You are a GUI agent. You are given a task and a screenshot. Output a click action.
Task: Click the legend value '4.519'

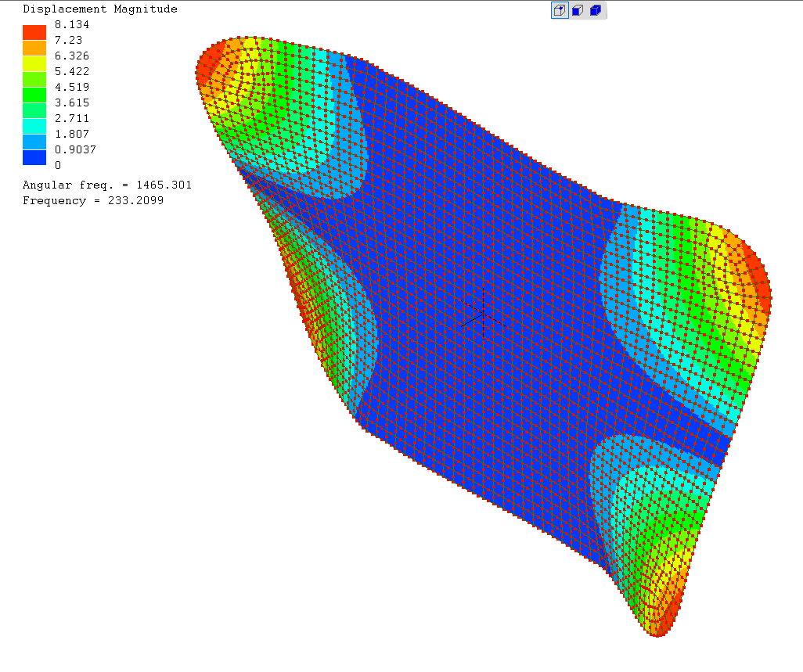click(x=72, y=87)
